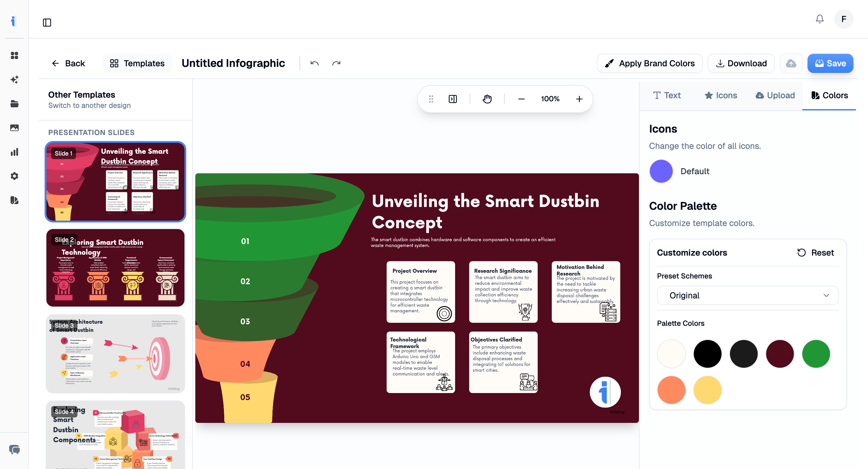Click the Undo arrow icon
Screen dimensions: 868x469
tap(314, 63)
